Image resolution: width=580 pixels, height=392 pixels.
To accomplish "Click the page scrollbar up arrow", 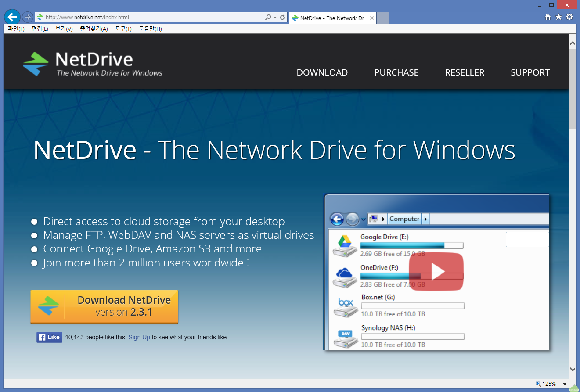I will (x=573, y=43).
